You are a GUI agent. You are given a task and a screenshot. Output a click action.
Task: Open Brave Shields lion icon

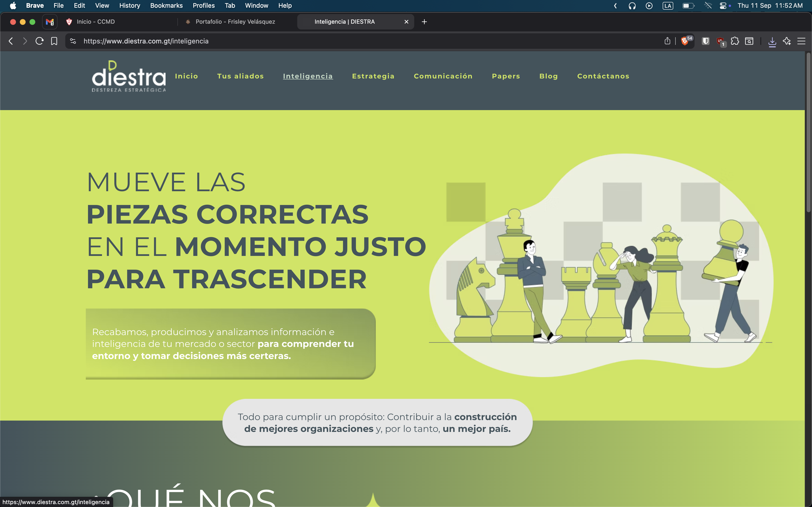(684, 41)
